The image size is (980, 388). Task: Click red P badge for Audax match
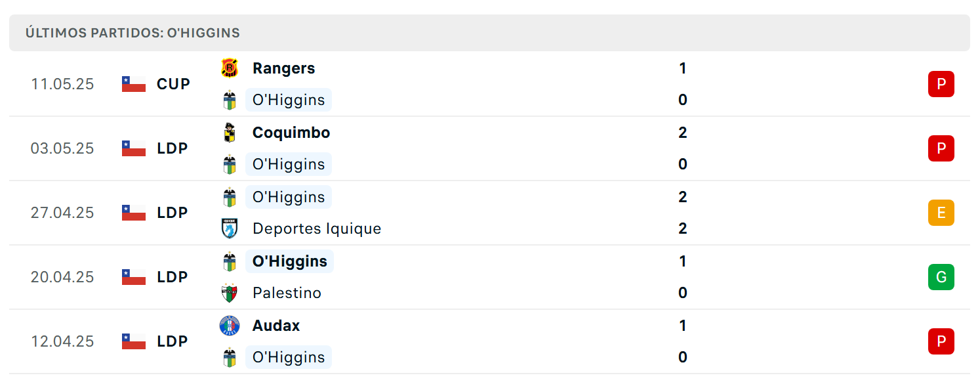click(941, 341)
